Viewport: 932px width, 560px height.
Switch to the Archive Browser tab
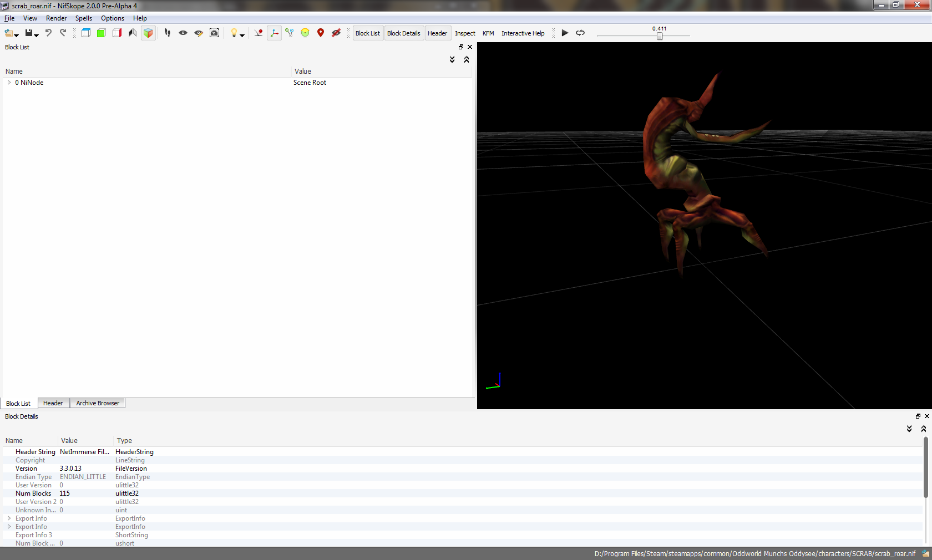pos(98,403)
